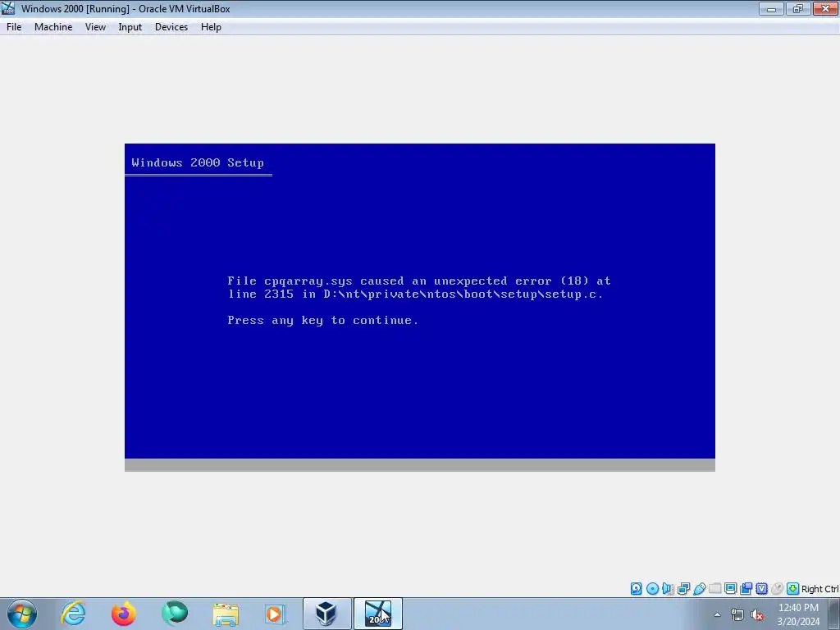Click the network adapters status icon
This screenshot has height=630, width=840.
[x=683, y=589]
